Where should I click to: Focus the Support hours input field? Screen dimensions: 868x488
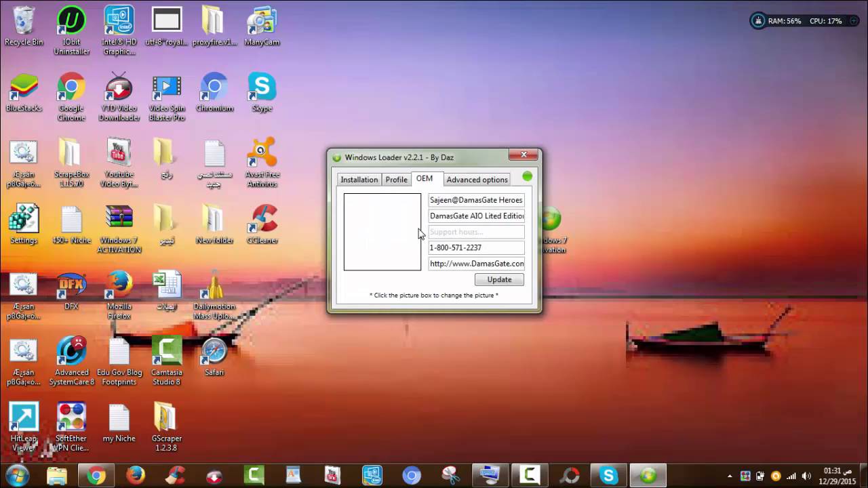[x=476, y=232]
